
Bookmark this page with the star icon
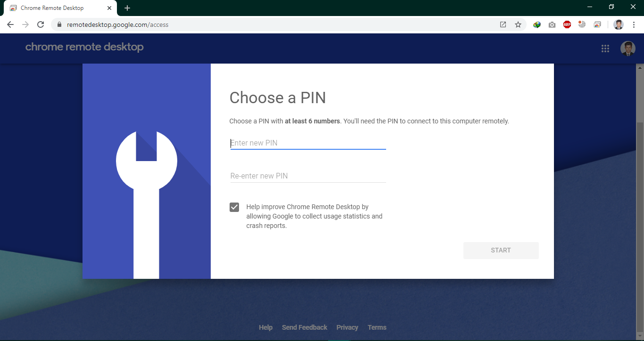(x=518, y=24)
